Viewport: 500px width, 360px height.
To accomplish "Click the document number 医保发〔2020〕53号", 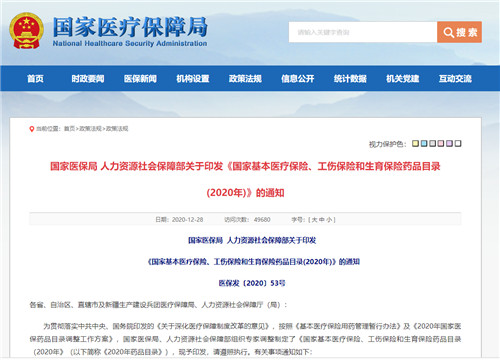I will (252, 283).
